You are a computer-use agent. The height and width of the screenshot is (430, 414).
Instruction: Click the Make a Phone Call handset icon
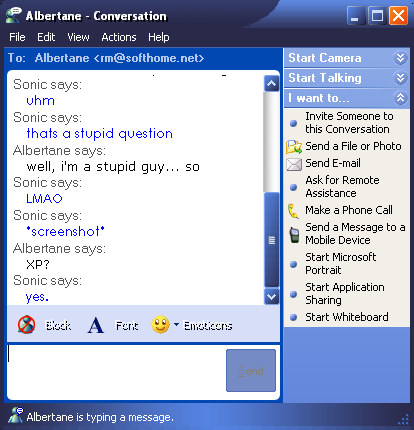tap(293, 211)
